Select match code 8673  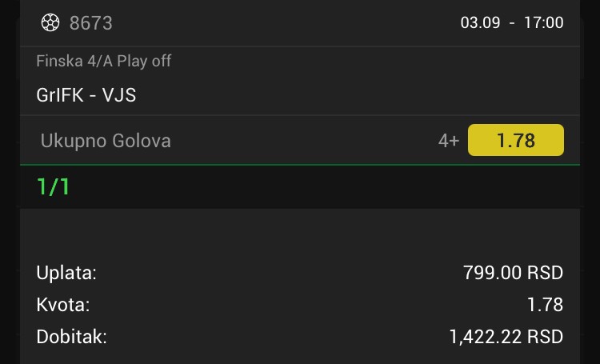91,23
